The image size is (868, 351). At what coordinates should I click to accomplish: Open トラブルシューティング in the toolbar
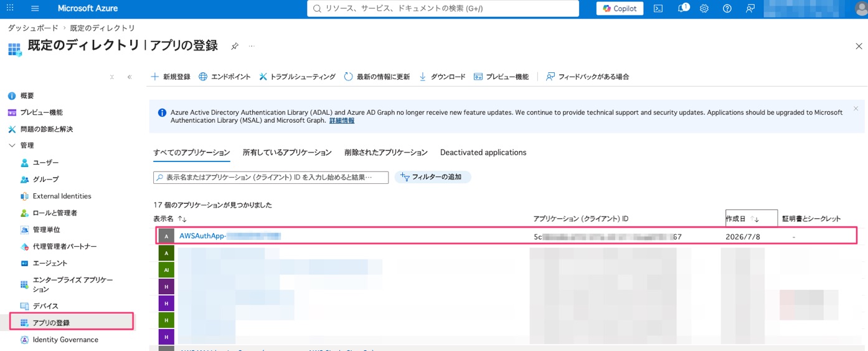[297, 77]
